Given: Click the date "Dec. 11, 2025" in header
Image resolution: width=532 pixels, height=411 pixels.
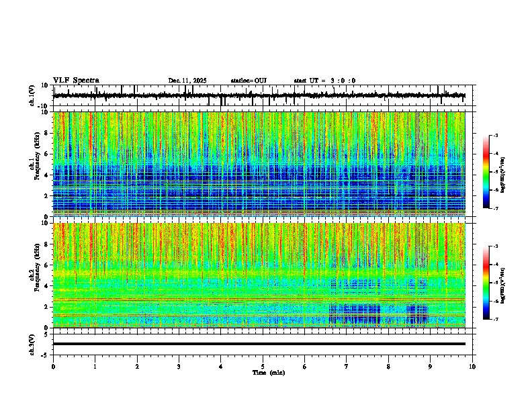Looking at the screenshot, I should point(187,81).
